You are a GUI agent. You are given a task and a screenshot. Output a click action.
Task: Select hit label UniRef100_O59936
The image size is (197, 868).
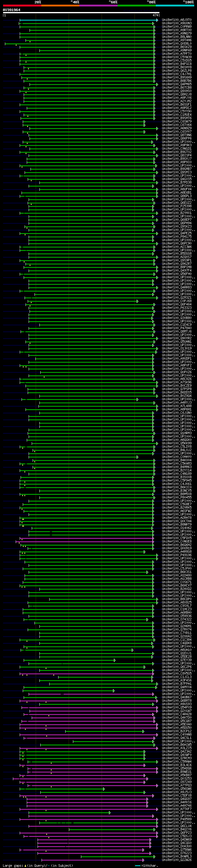pyautogui.click(x=177, y=616)
